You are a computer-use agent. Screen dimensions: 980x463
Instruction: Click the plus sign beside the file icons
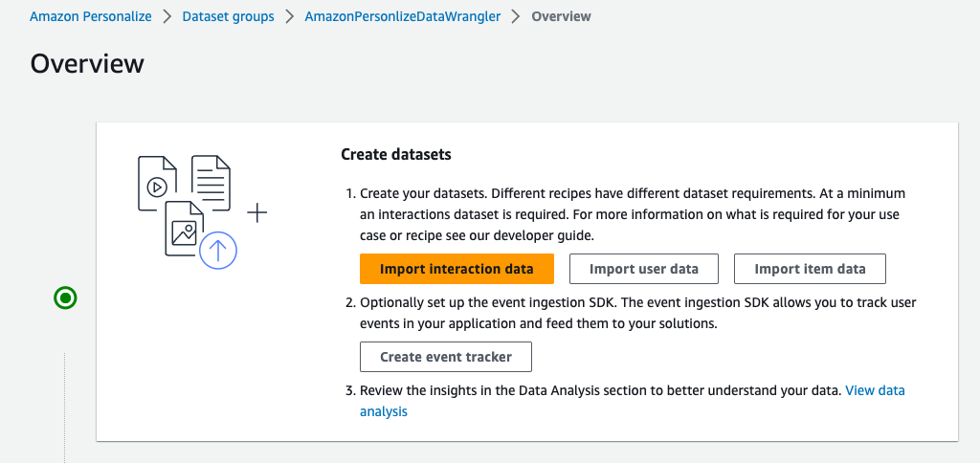257,212
